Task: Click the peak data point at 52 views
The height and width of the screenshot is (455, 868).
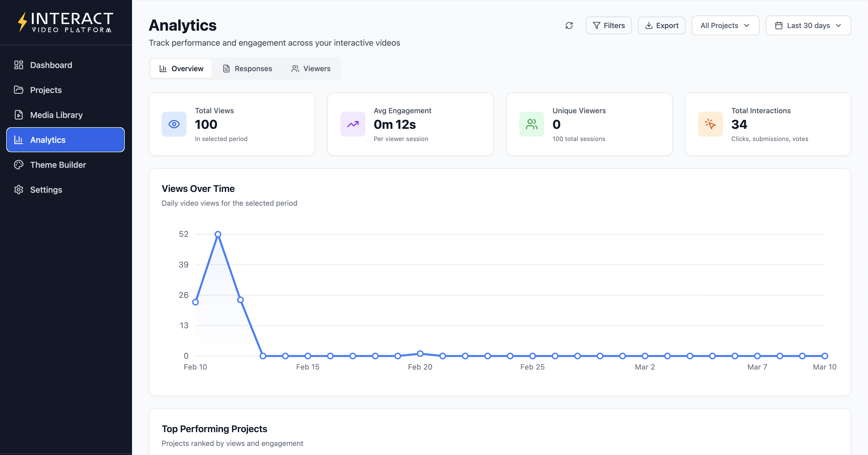Action: [x=218, y=234]
